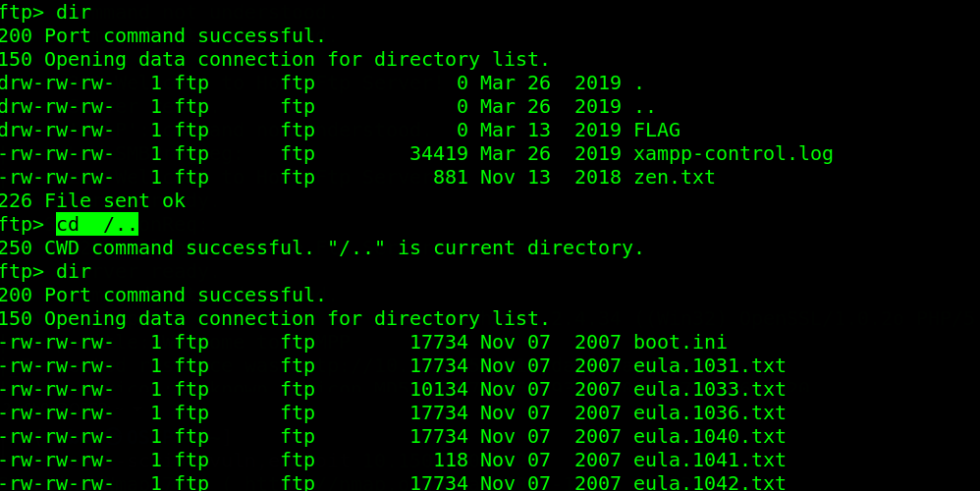Click the file size 10134
Screen dimensions: 980x491
click(x=439, y=389)
